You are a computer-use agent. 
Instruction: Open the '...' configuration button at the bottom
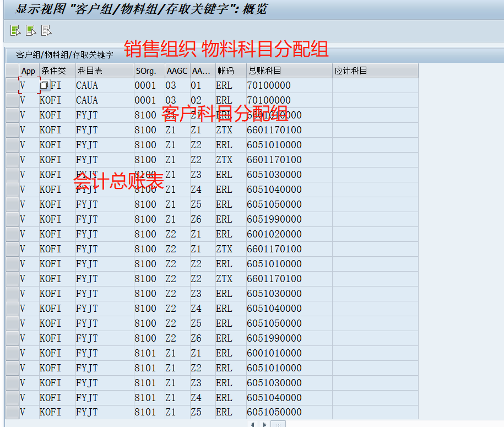[278, 424]
